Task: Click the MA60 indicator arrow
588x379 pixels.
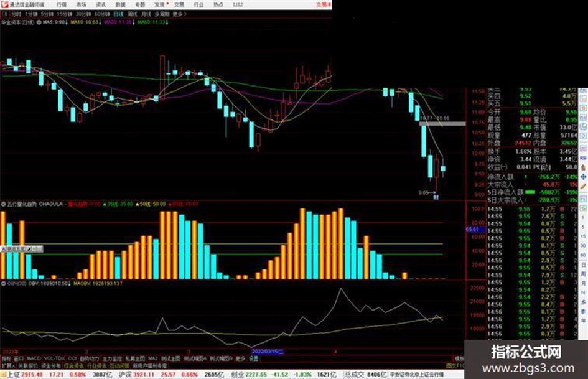Action: click(x=167, y=22)
